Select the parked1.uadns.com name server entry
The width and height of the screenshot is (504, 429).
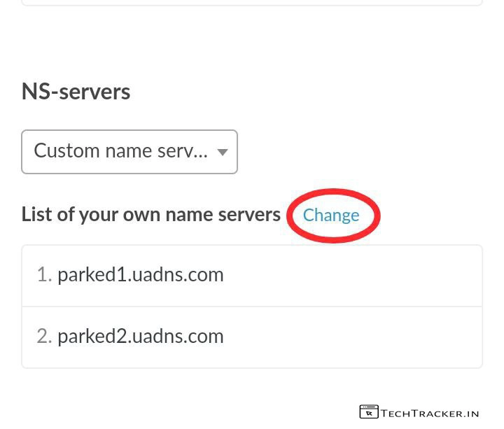pyautogui.click(x=140, y=275)
